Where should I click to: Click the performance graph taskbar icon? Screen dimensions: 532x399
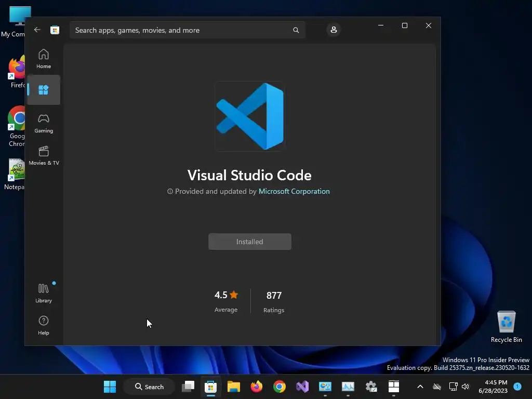click(348, 387)
